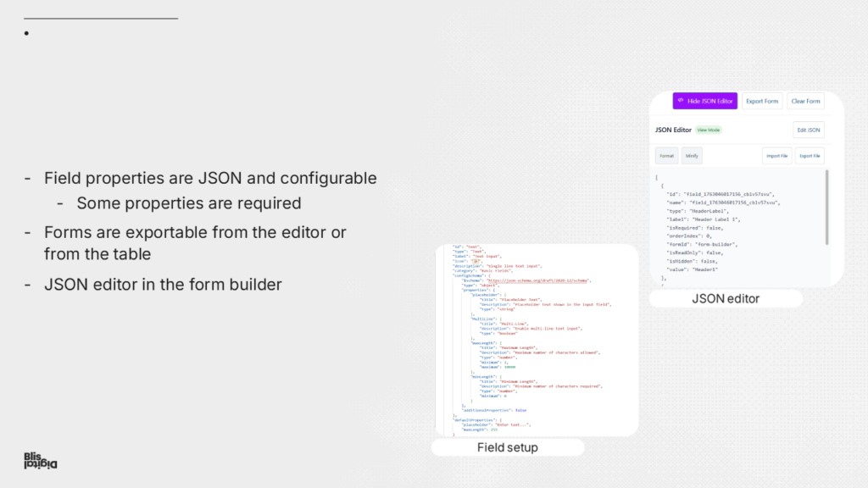
Task: Click 'Forms are exportable from the editor' bullet
Action: click(195, 243)
